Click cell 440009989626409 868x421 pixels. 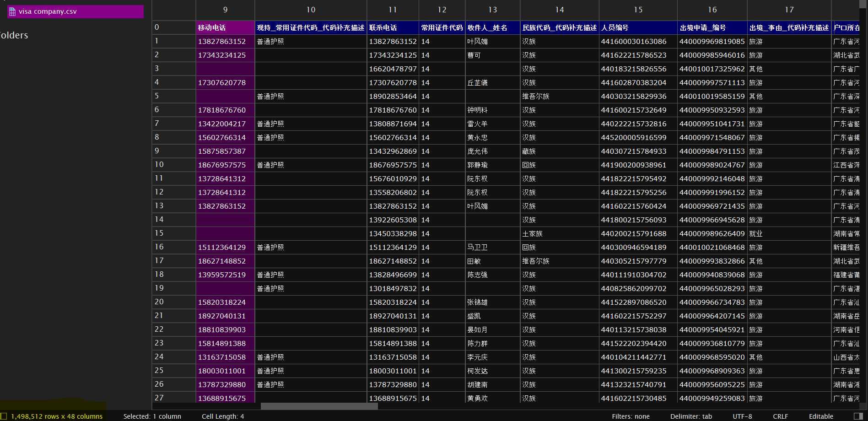click(712, 233)
